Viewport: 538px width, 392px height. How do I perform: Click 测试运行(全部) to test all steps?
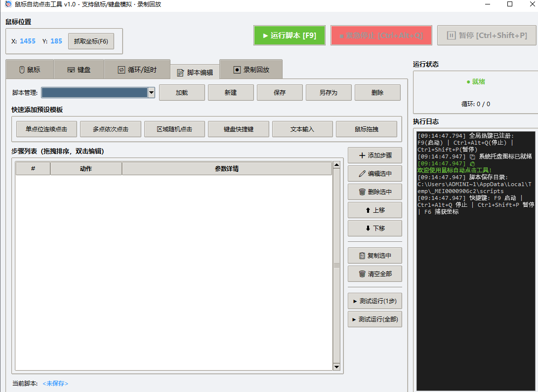[374, 319]
